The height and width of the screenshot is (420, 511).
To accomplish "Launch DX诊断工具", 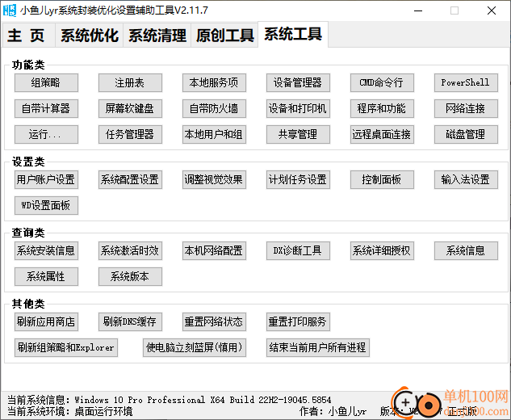I will pos(298,250).
